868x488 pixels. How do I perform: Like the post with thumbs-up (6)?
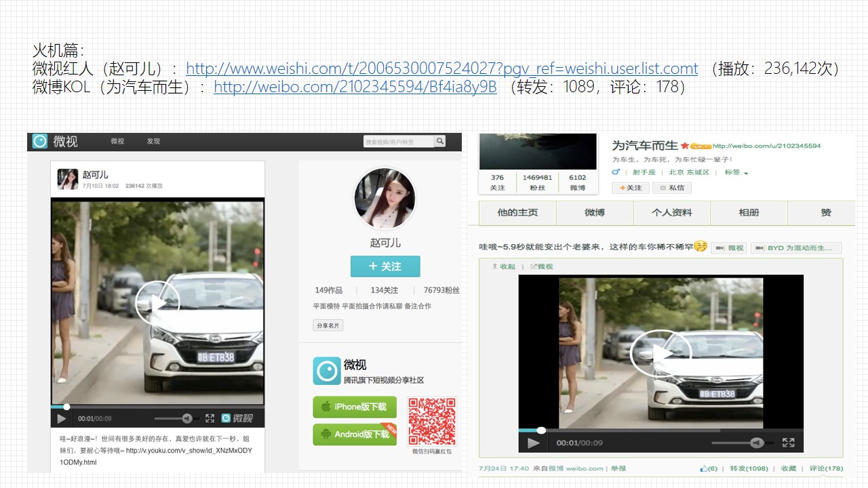(x=709, y=468)
